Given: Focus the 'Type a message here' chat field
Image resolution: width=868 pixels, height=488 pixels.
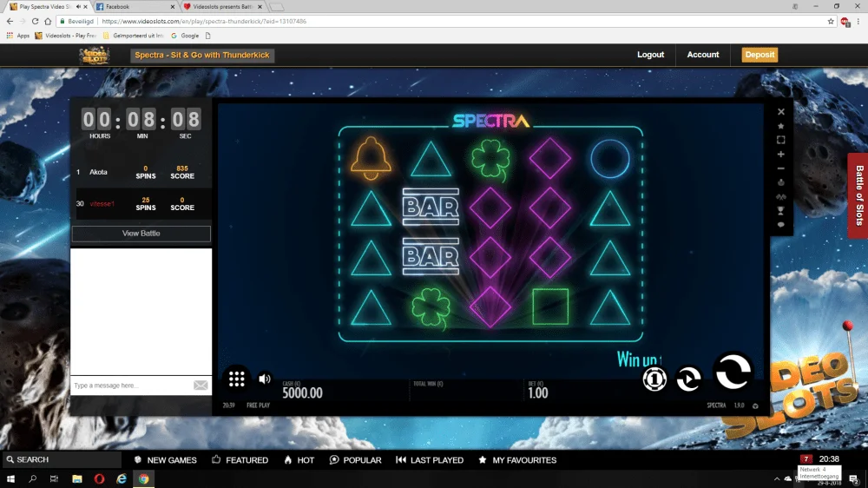Looking at the screenshot, I should pyautogui.click(x=131, y=386).
